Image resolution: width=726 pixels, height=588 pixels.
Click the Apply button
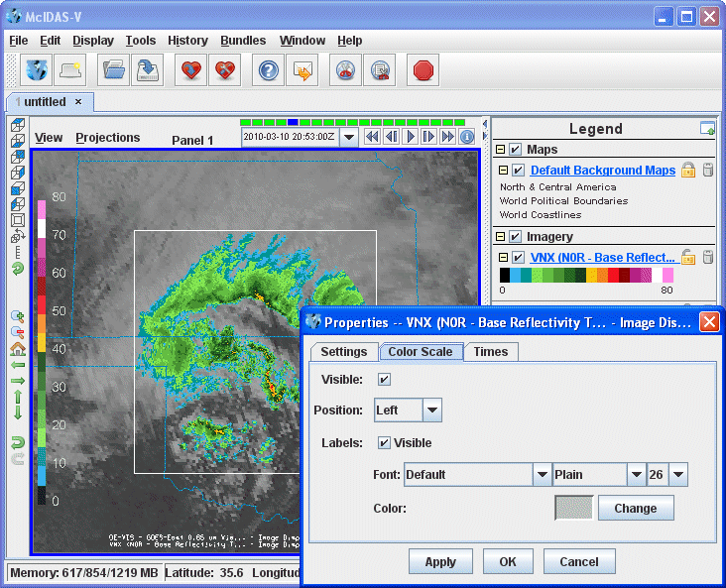coord(440,561)
